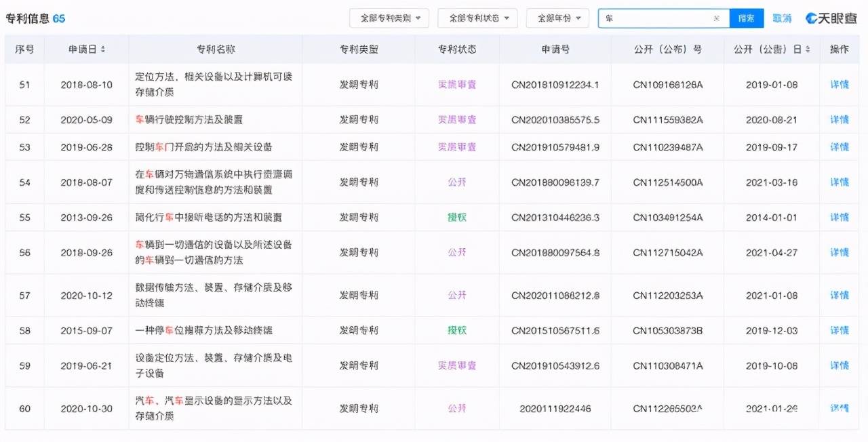Open 详情 for row 60
This screenshot has width=868, height=442.
(x=840, y=408)
